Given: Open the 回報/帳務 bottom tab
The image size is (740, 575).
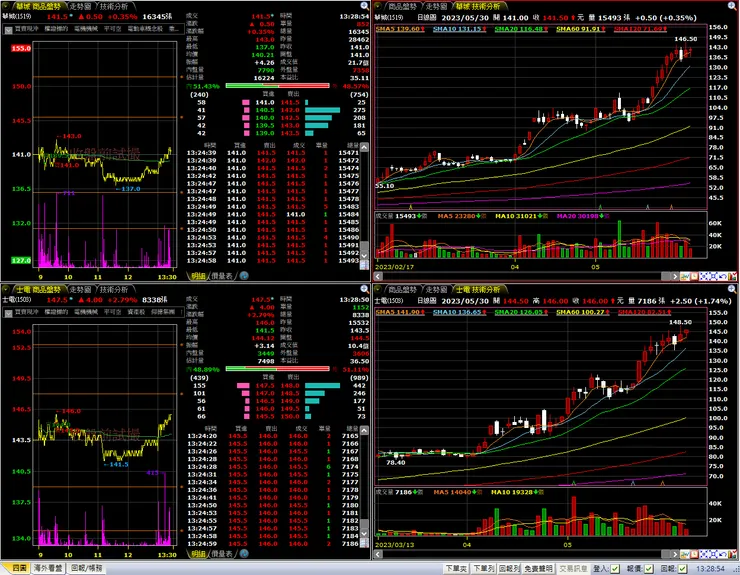Looking at the screenshot, I should (87, 568).
